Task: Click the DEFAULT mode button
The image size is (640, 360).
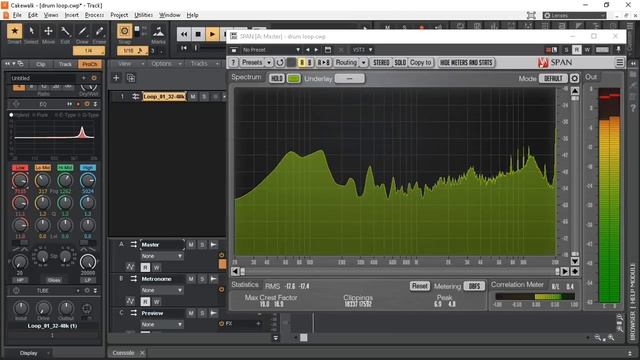Action: coord(553,78)
